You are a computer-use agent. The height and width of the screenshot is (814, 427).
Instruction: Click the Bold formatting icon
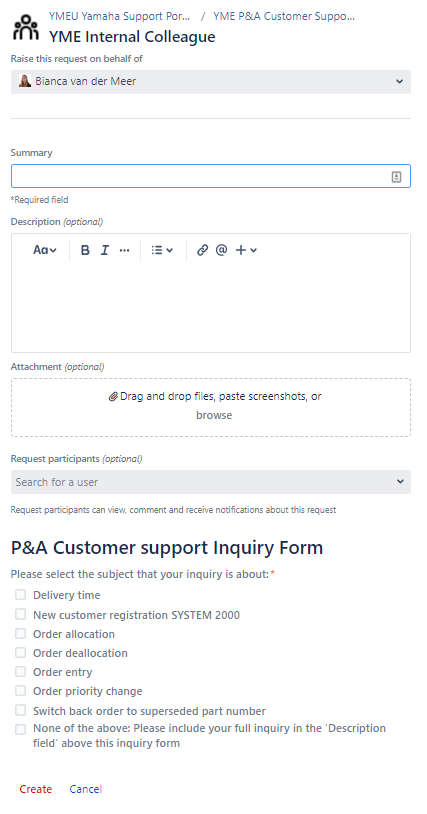pos(86,250)
